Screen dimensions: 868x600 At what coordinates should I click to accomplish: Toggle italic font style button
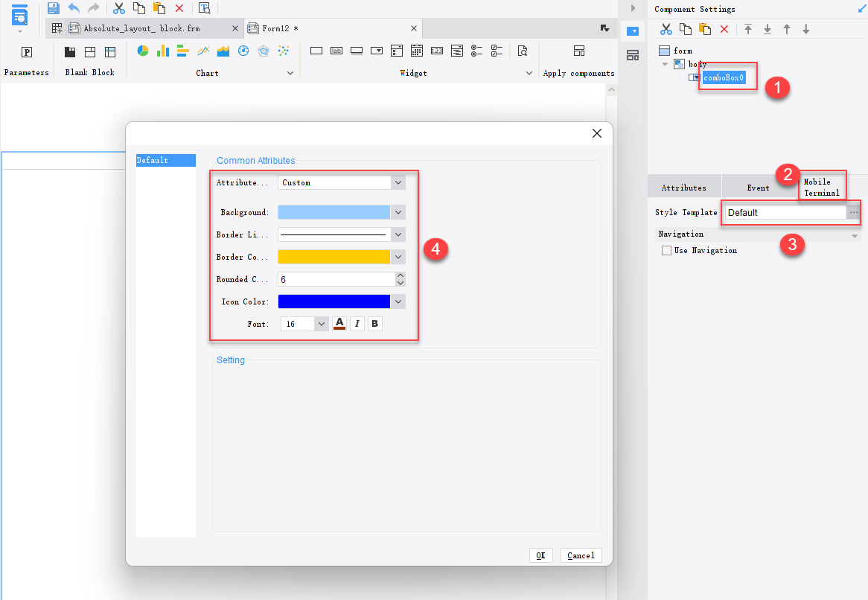tap(357, 324)
